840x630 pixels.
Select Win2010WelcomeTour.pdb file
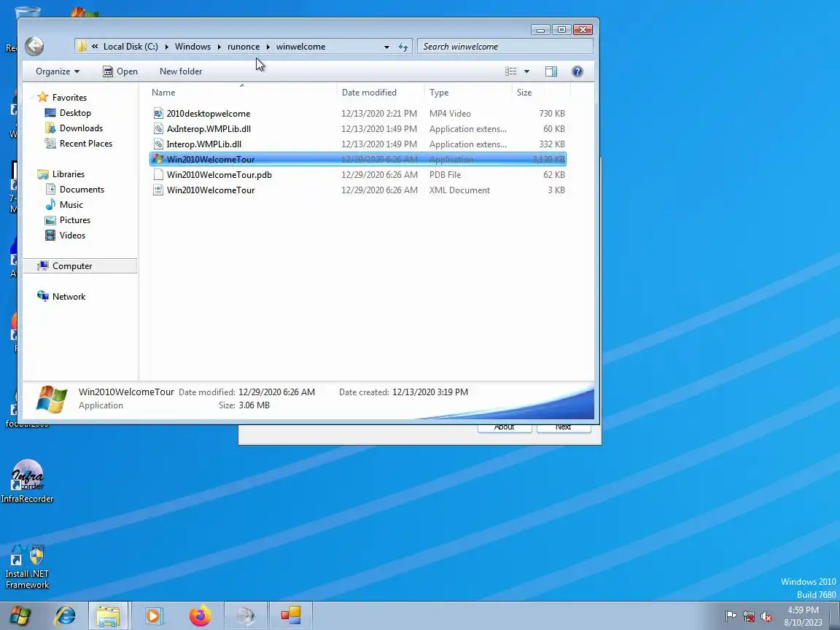tap(358, 175)
